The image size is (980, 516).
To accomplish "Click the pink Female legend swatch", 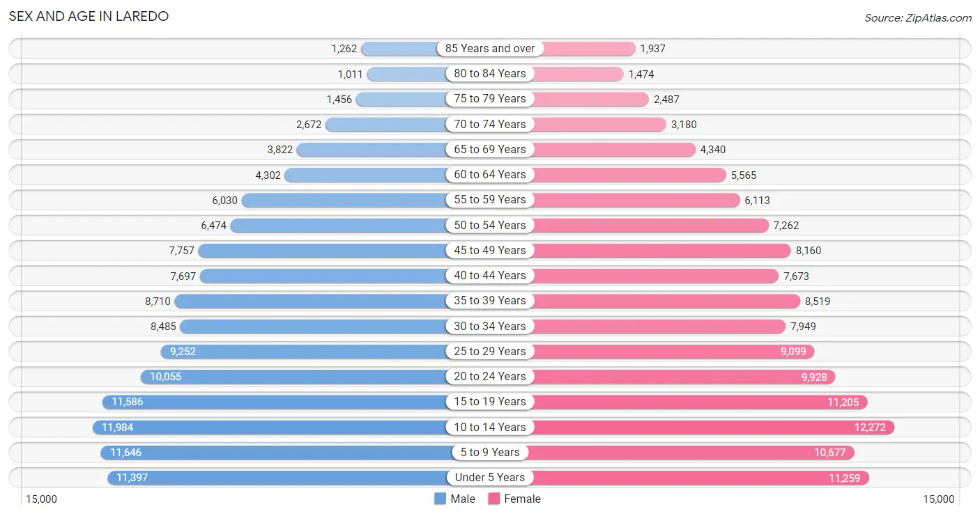I will pyautogui.click(x=494, y=499).
